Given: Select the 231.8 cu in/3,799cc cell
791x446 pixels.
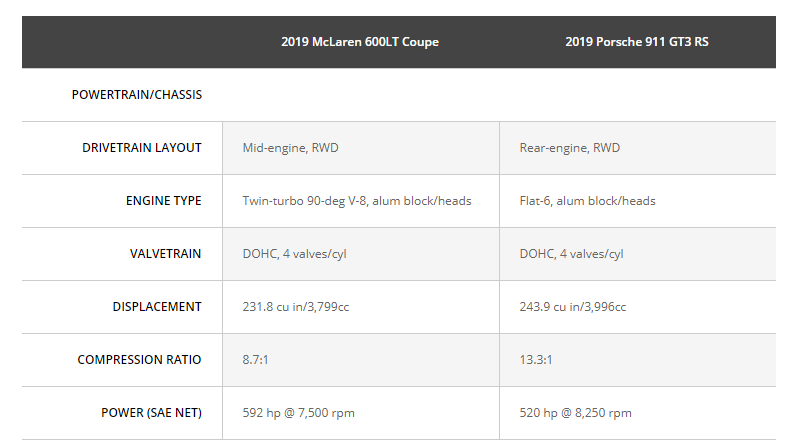Looking at the screenshot, I should tap(296, 307).
